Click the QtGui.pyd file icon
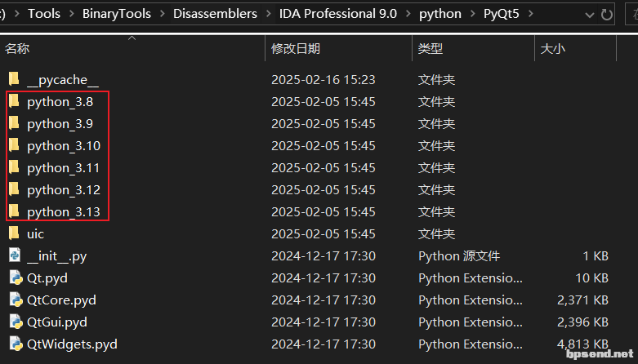The width and height of the screenshot is (638, 364). (x=16, y=322)
